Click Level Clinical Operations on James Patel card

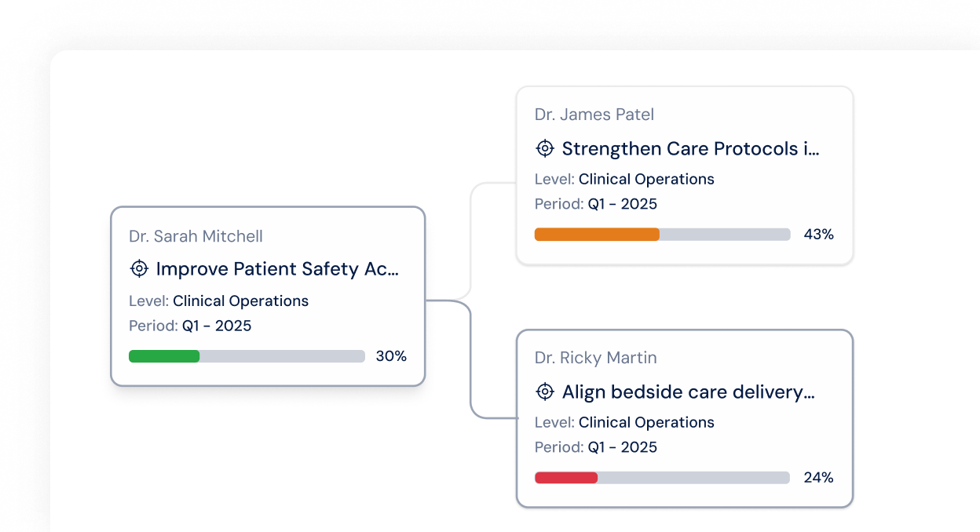click(x=646, y=179)
